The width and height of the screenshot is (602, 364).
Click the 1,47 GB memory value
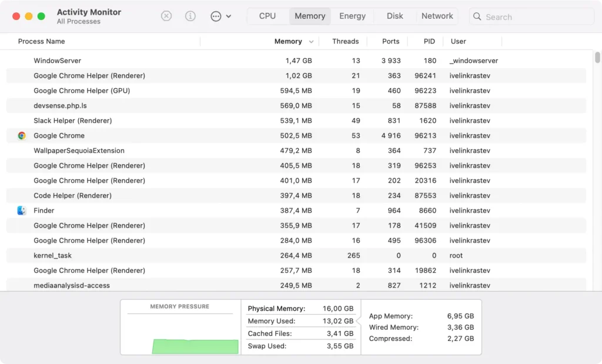(x=298, y=61)
